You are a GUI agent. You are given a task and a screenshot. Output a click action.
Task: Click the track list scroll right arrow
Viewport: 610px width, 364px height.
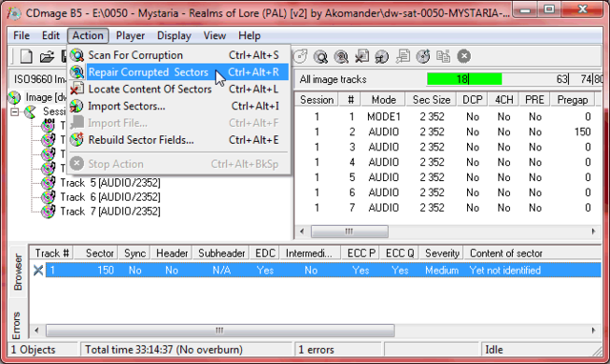(x=593, y=232)
